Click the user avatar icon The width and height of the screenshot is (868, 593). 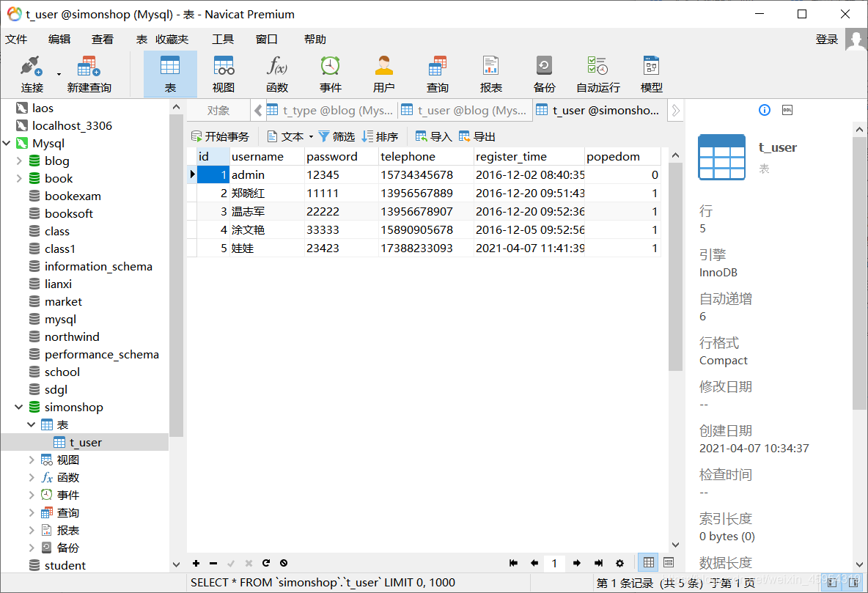(856, 40)
